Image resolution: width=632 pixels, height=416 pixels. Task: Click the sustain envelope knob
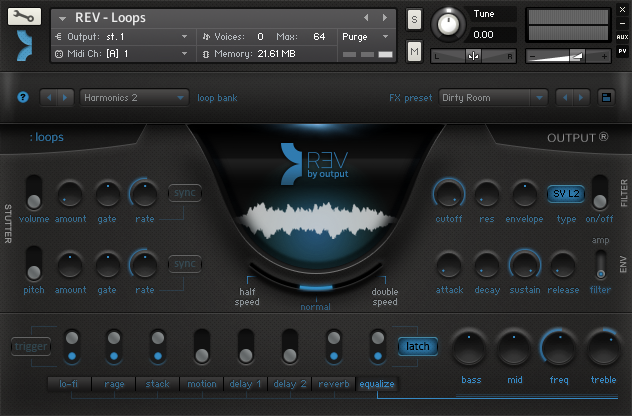524,265
